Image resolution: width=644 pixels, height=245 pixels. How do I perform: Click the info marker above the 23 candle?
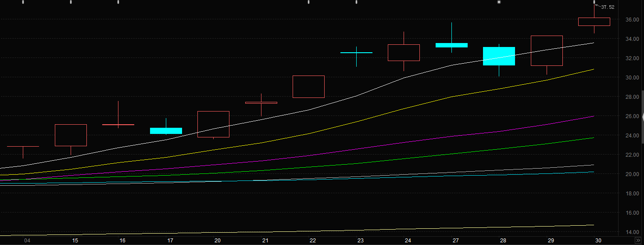[x=356, y=2]
